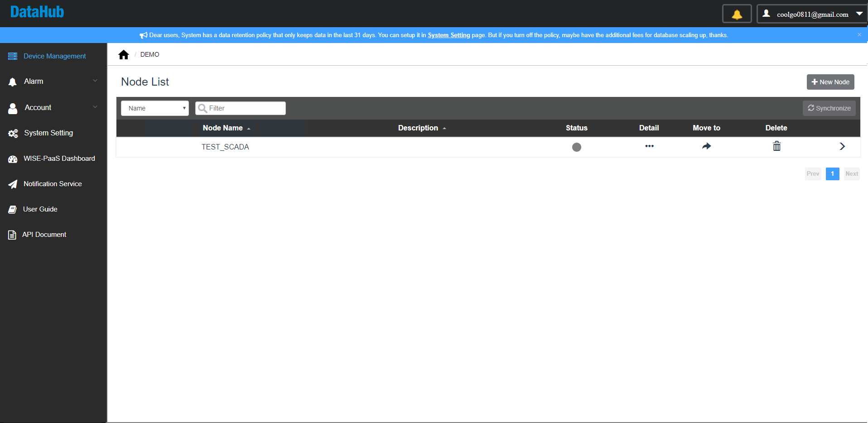Focus the Filter search field
The image size is (868, 423).
(241, 108)
